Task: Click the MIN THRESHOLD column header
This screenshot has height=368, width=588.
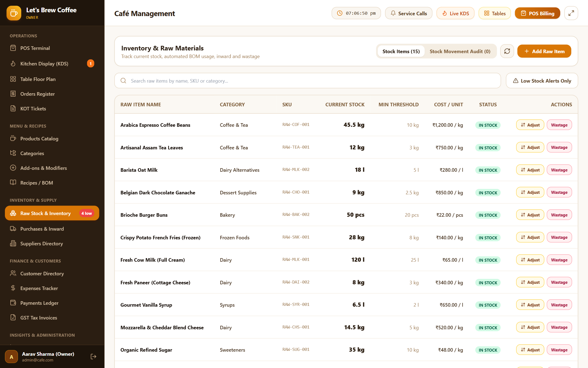Action: click(399, 104)
